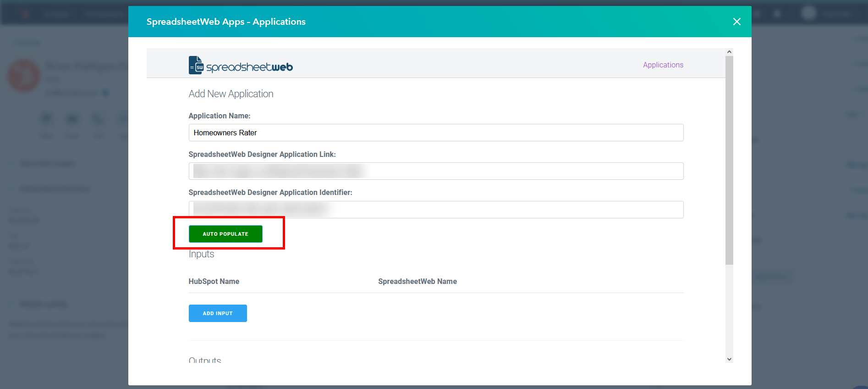Click the Designer Application Identifier field
The width and height of the screenshot is (868, 389).
pos(436,210)
